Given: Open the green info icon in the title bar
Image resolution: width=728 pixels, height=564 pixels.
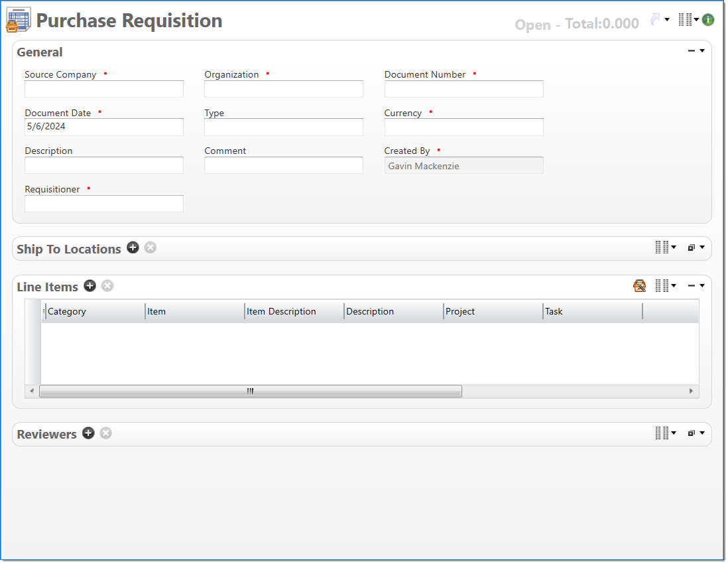Looking at the screenshot, I should [x=708, y=19].
